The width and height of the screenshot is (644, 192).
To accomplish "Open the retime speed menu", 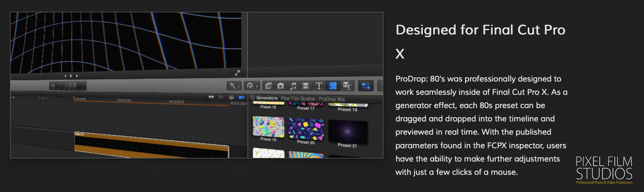I will point(252,86).
